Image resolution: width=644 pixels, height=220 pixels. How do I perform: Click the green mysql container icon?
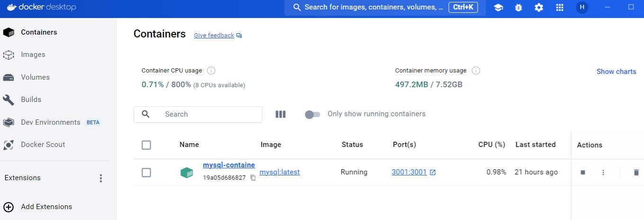pyautogui.click(x=187, y=173)
